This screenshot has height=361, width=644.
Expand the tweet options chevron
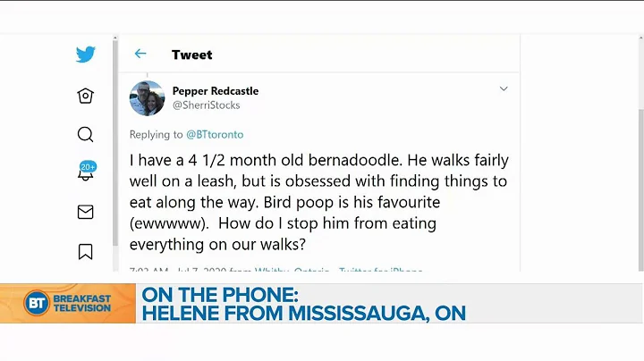tap(504, 89)
